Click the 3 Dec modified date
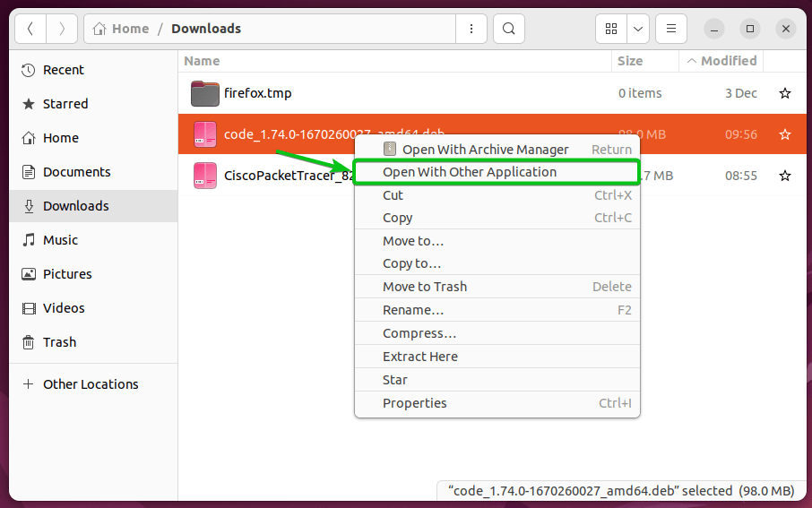The width and height of the screenshot is (812, 508). coord(741,93)
